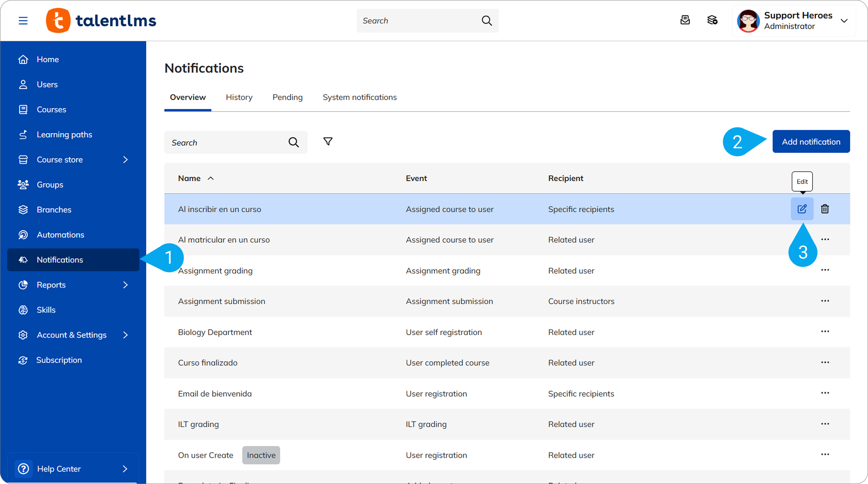Expand Account & Settings submenu
Screen dimensions: 868x484
pyautogui.click(x=126, y=335)
